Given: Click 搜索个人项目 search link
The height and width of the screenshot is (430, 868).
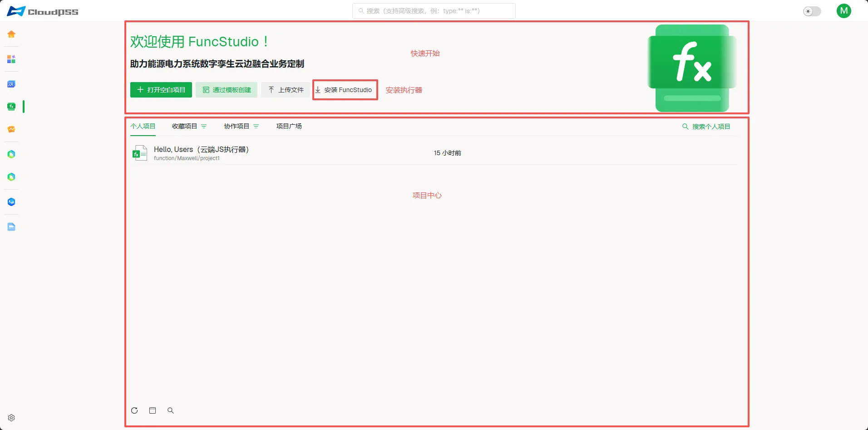Looking at the screenshot, I should point(706,127).
